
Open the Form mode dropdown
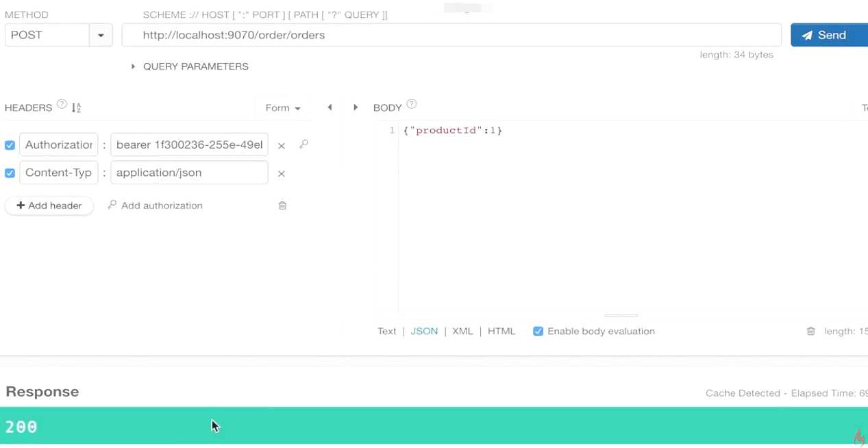tap(283, 108)
